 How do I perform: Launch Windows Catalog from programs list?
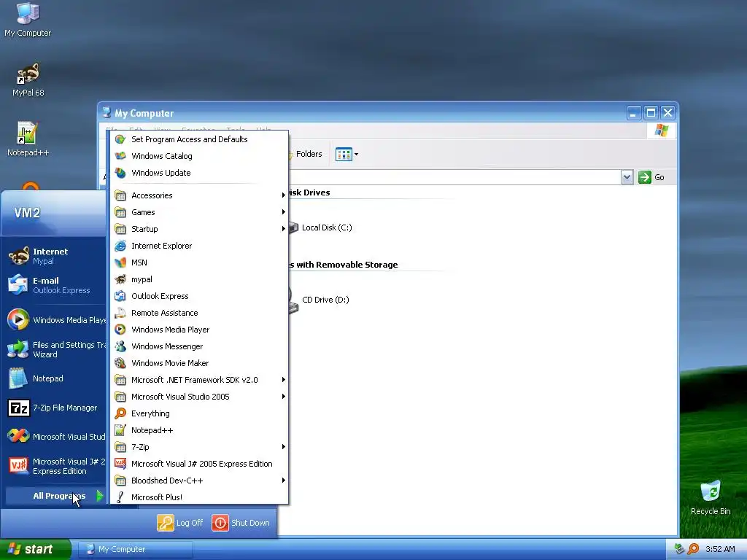coord(199,156)
